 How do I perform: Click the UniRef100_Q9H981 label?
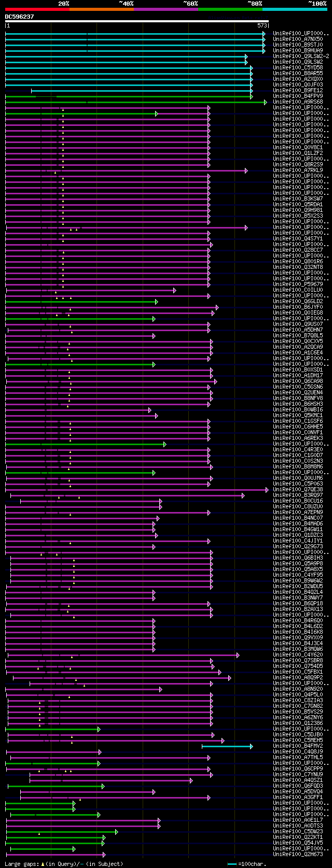point(298,210)
